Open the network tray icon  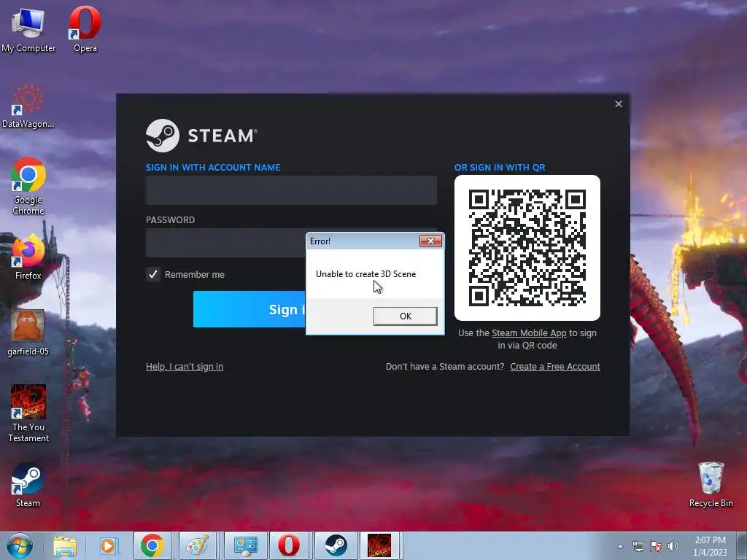(638, 546)
